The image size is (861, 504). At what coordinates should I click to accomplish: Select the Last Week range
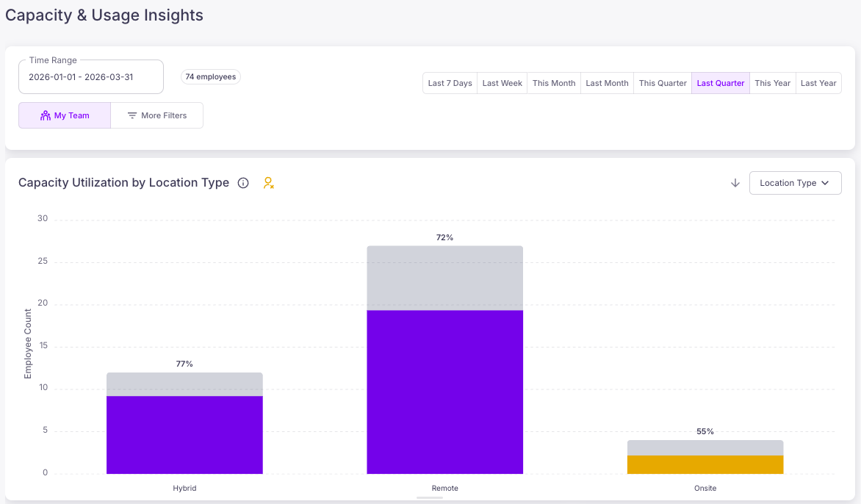pos(502,83)
